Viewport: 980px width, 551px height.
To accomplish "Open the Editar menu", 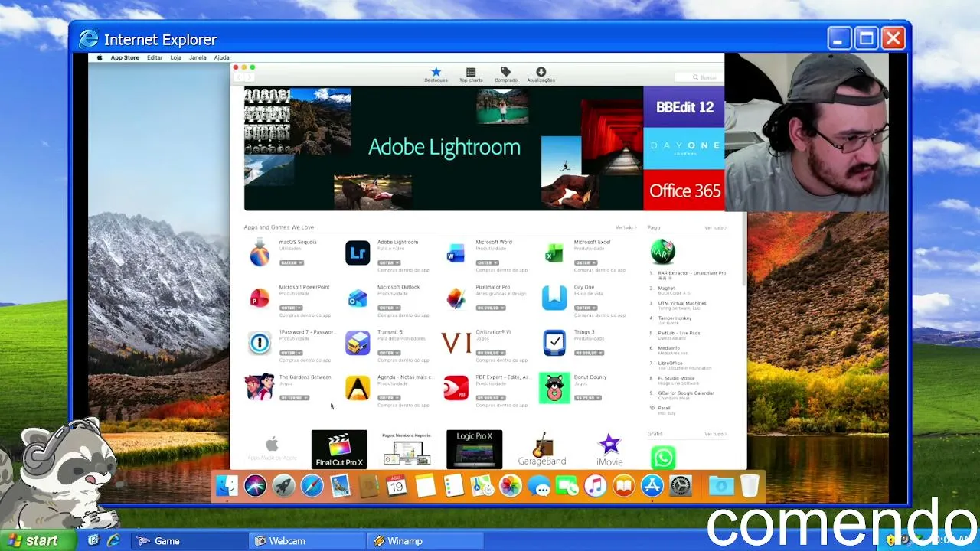I will pos(155,57).
